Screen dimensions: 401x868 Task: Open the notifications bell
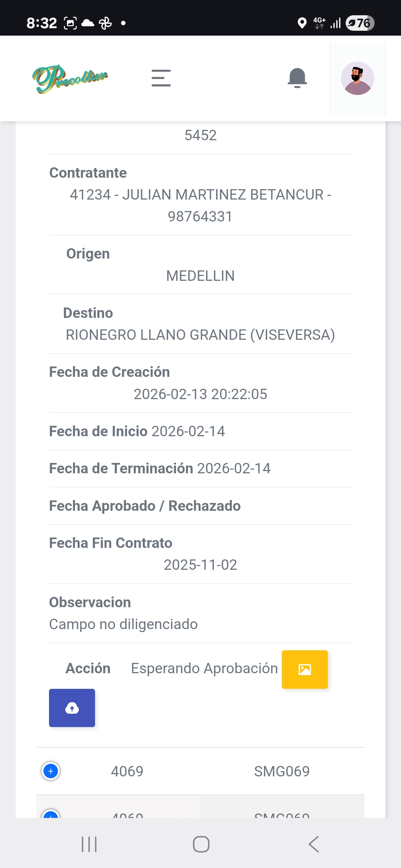click(297, 78)
